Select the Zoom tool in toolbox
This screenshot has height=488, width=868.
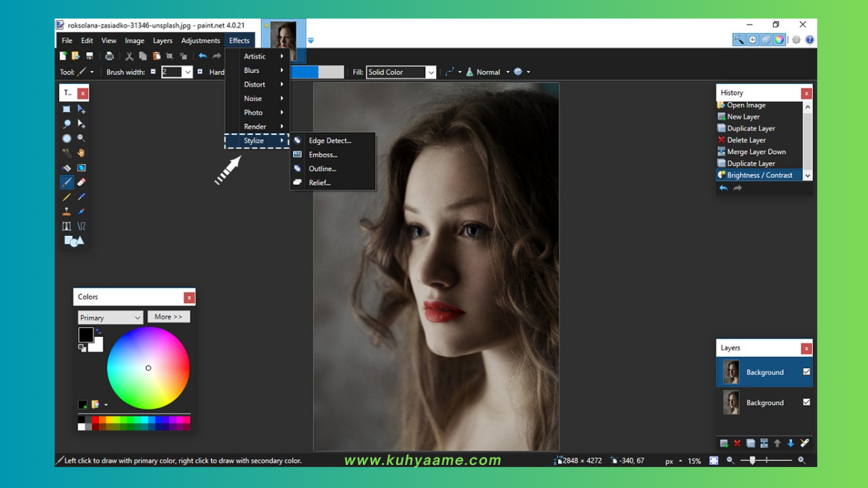click(81, 138)
